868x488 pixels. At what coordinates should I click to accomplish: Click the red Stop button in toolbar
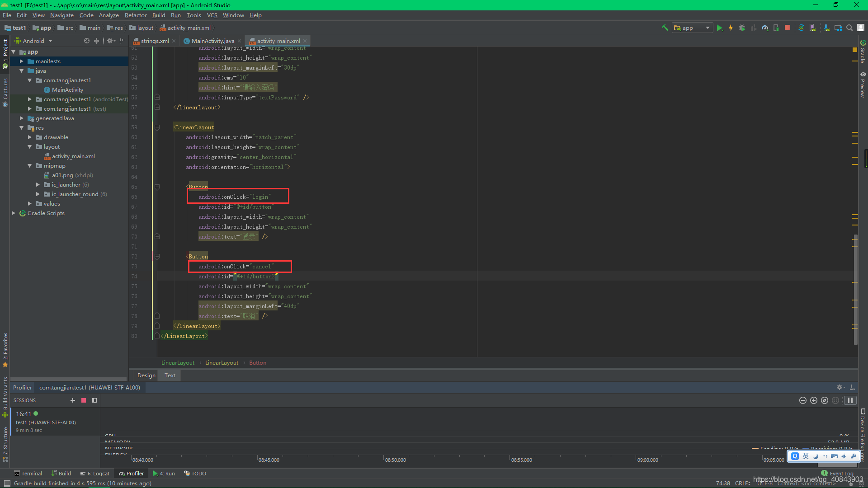(x=788, y=28)
